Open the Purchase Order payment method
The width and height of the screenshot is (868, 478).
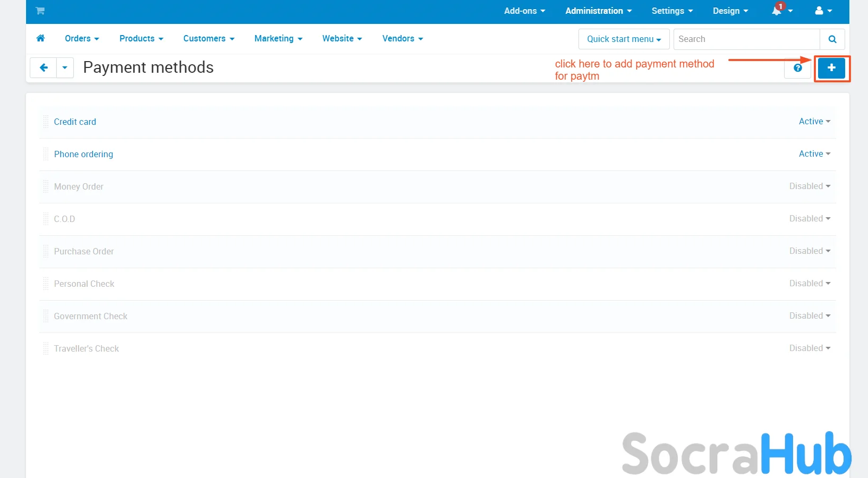click(x=84, y=251)
